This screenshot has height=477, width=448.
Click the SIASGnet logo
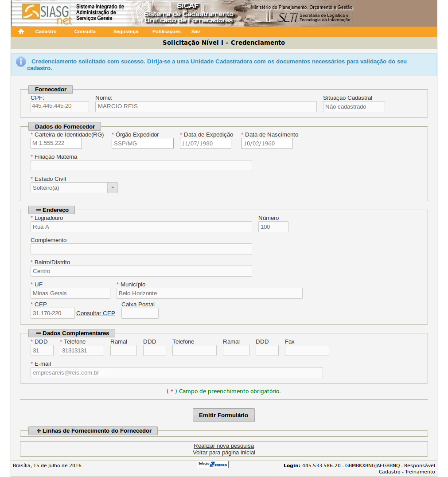pyautogui.click(x=47, y=14)
